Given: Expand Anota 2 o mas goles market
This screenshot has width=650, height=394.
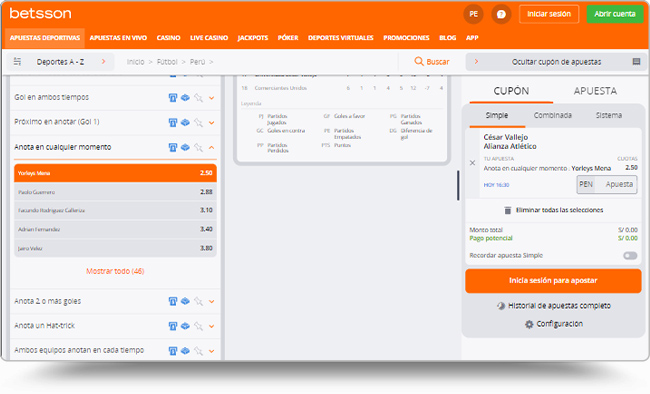Looking at the screenshot, I should (x=211, y=302).
